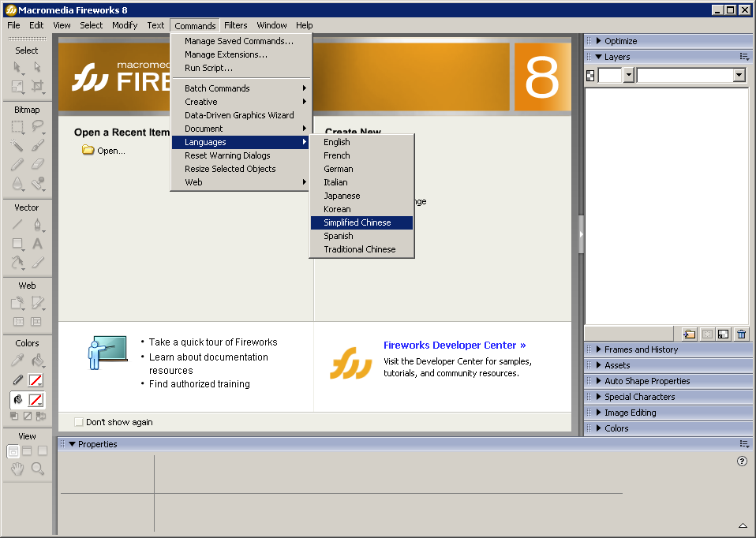Open the fill color swatch
This screenshot has height=538, width=756.
(x=36, y=400)
